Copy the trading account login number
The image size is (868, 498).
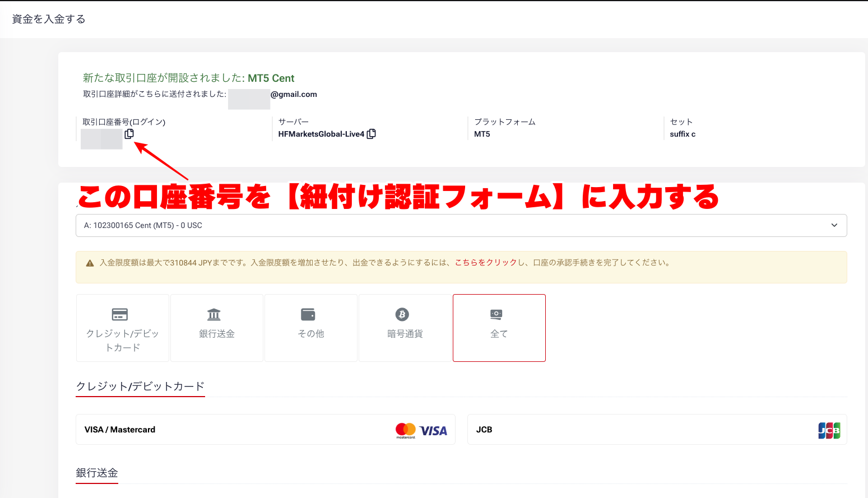click(x=129, y=134)
